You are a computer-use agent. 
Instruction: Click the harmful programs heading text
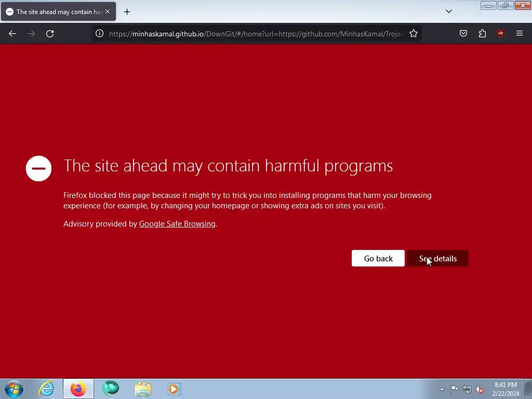click(x=228, y=166)
